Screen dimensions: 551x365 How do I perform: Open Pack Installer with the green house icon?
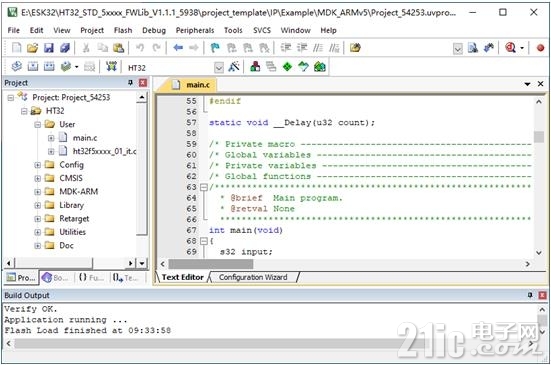pos(319,66)
